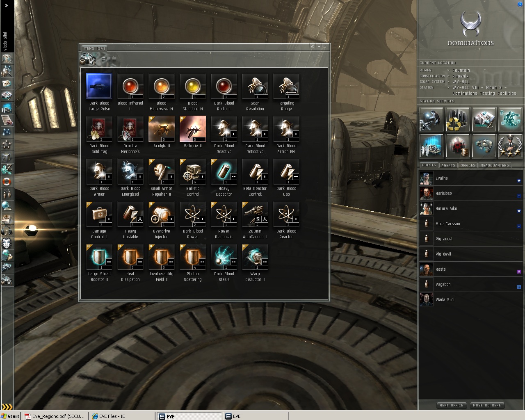Click the yellow chevrons at sidebar bottom
Screen dimensions: 525x420
7,407
